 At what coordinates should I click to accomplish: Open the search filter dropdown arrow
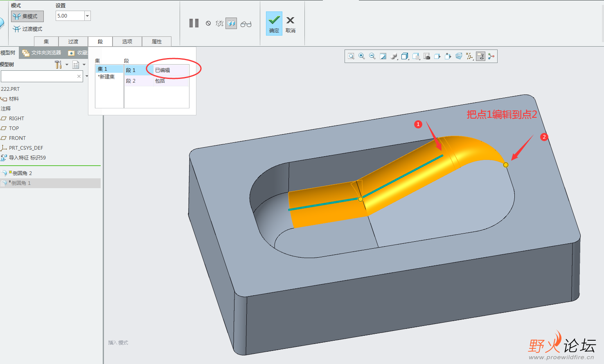click(87, 76)
